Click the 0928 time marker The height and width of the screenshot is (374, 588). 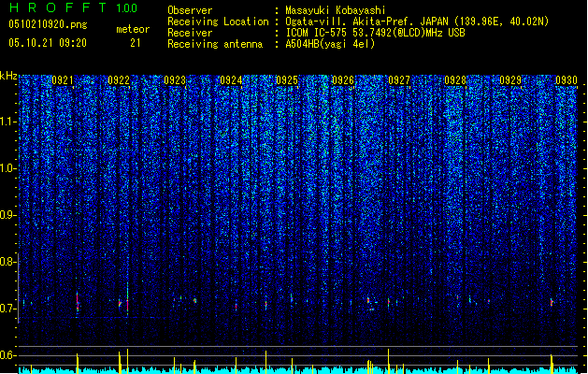[x=455, y=80]
